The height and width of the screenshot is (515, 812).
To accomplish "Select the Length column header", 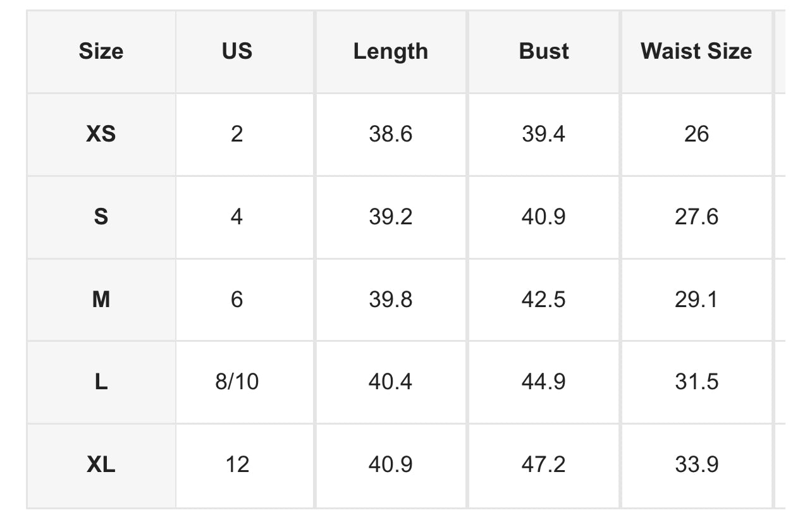I will (390, 51).
